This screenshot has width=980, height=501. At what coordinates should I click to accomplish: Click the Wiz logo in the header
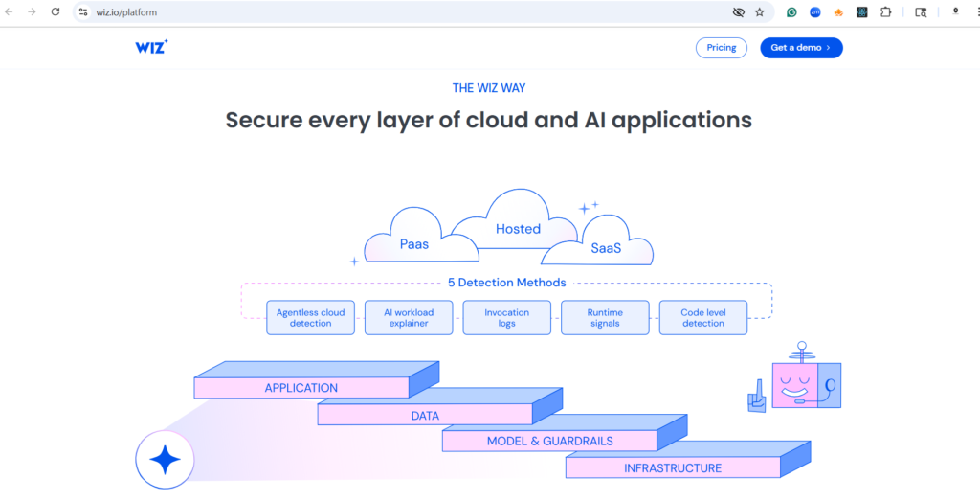click(x=152, y=47)
